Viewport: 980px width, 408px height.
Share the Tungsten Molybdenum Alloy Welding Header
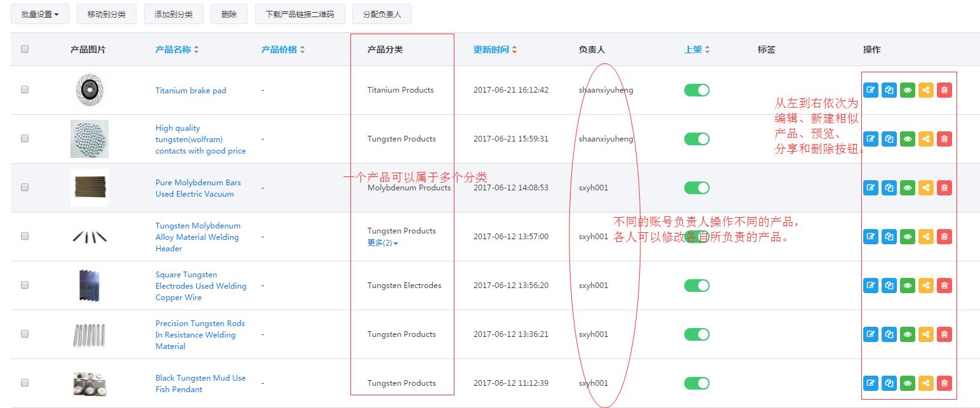coord(925,236)
